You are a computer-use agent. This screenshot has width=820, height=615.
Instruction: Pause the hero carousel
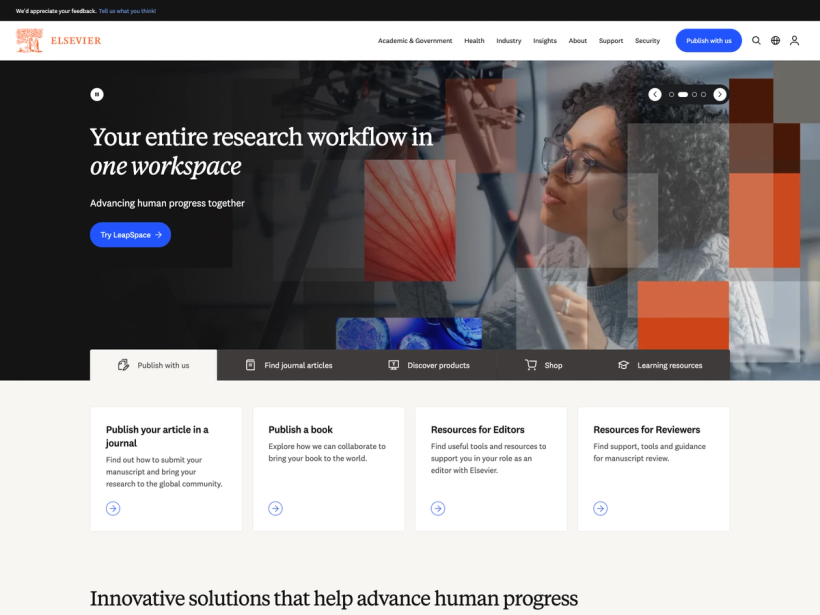click(97, 94)
